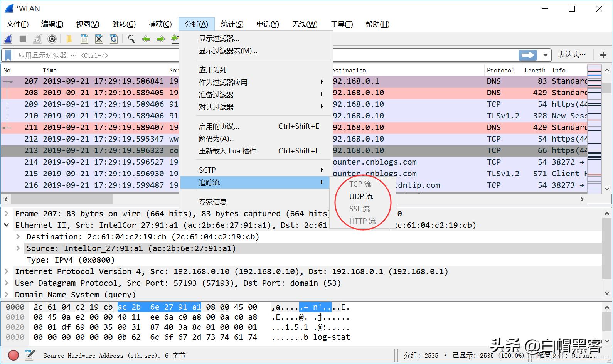Expand the Internet Protocol Version 4 node
Image resolution: width=613 pixels, height=364 pixels.
[7, 271]
